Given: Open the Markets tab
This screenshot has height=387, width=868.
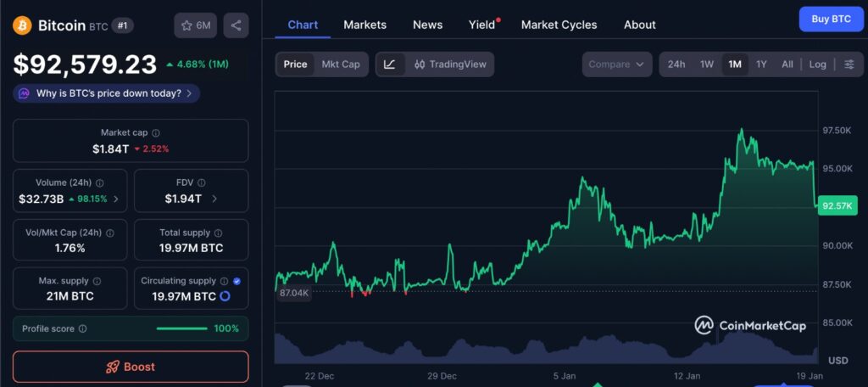Looking at the screenshot, I should pyautogui.click(x=364, y=25).
